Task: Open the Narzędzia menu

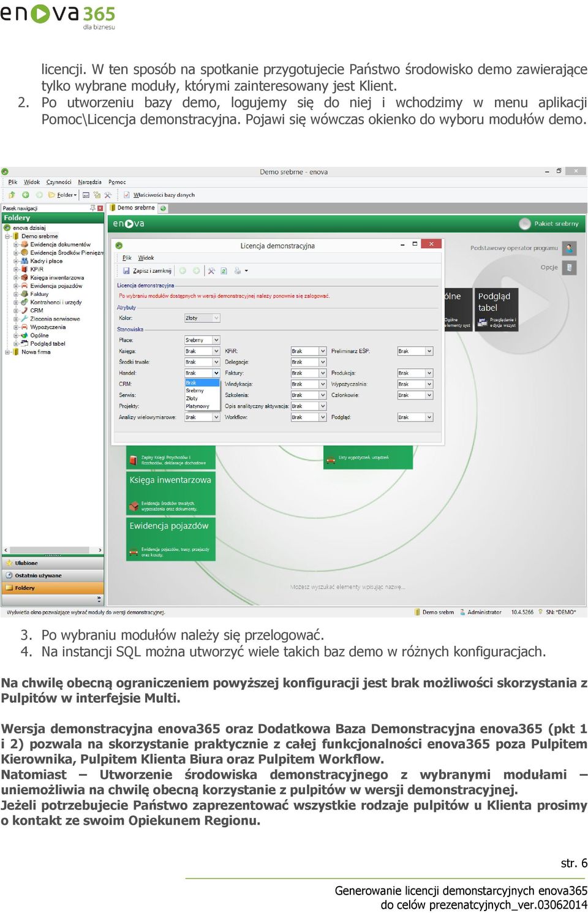Action: [x=90, y=182]
